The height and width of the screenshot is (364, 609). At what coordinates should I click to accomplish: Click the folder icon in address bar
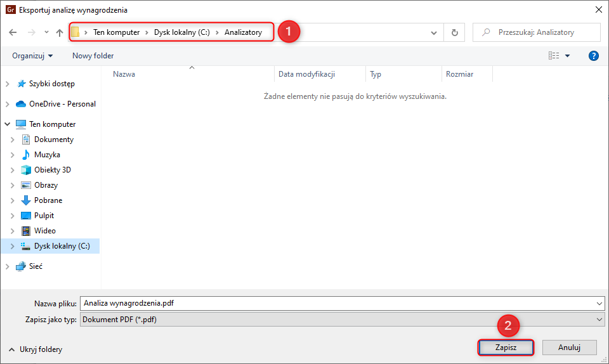(75, 32)
